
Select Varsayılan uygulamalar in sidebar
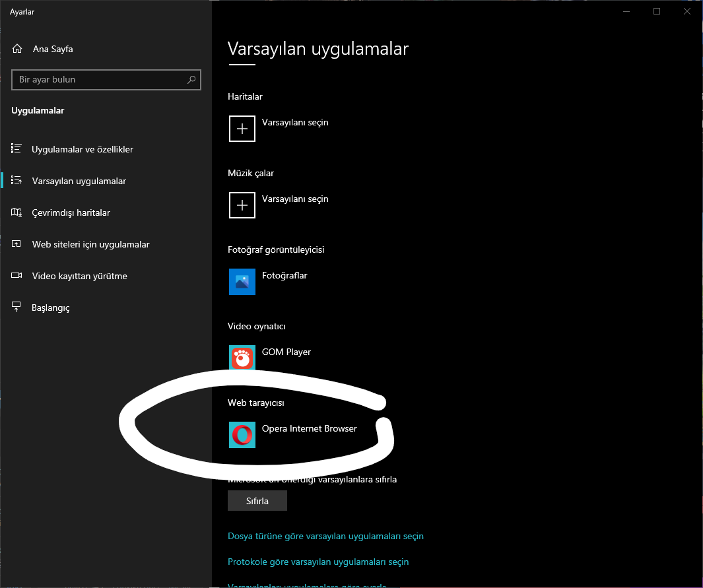pos(79,181)
